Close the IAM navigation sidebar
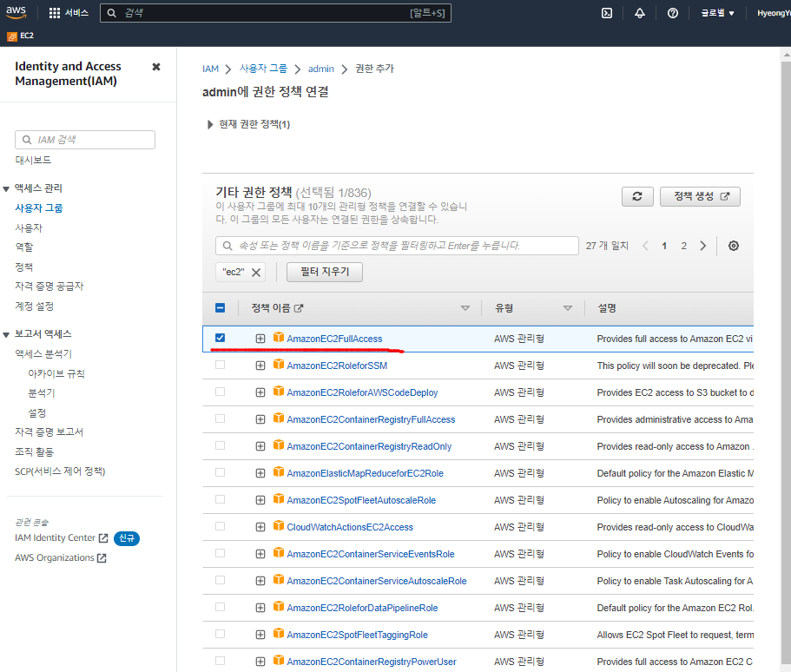 click(x=156, y=67)
